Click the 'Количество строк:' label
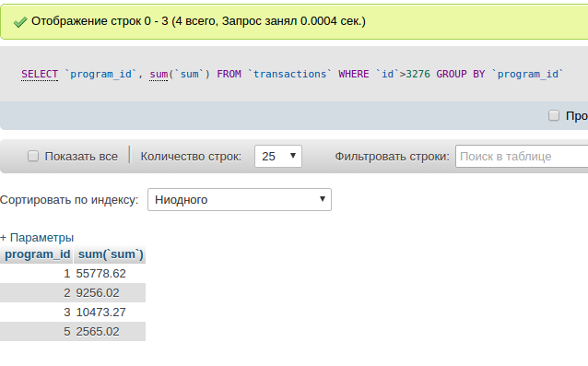Screen dimensions: 588x366 coord(191,157)
